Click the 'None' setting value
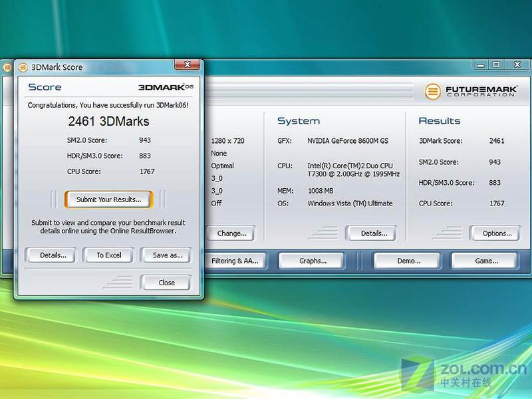 (x=219, y=153)
